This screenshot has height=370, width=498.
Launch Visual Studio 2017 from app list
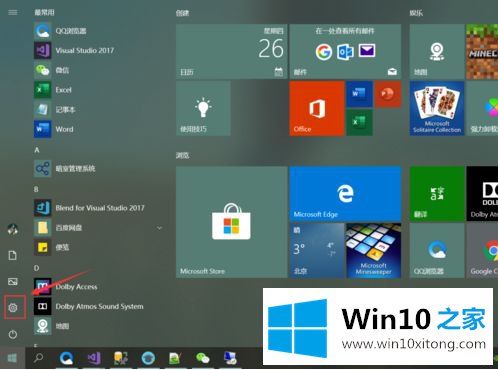click(x=97, y=51)
